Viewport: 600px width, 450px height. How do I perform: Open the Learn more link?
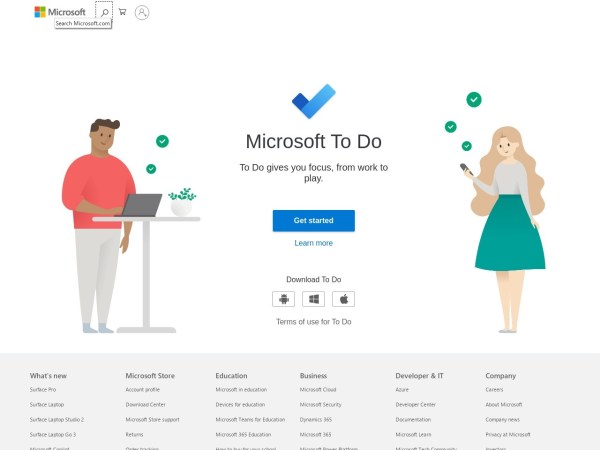[314, 243]
